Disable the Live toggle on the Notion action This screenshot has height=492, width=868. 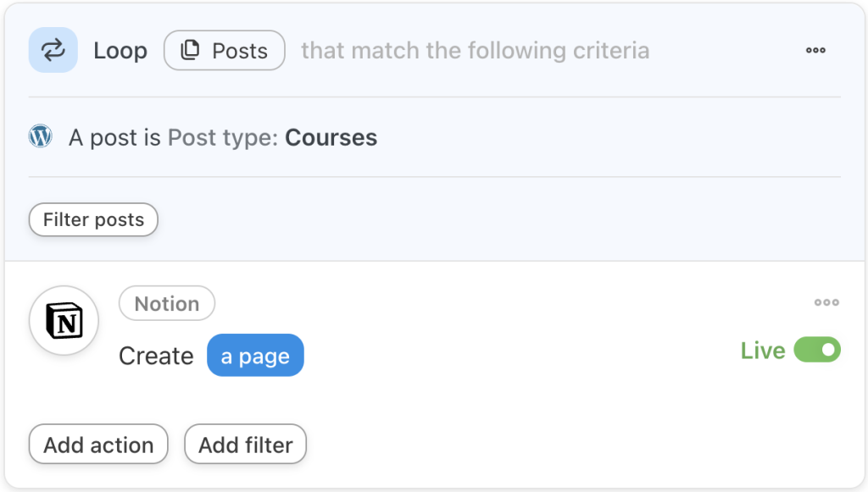pos(815,350)
